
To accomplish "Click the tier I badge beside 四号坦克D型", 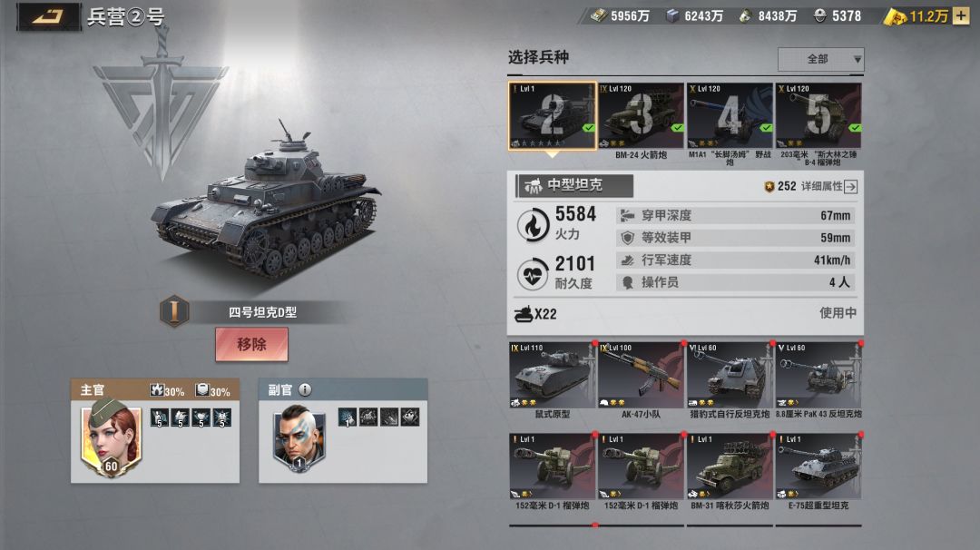I will (x=174, y=310).
